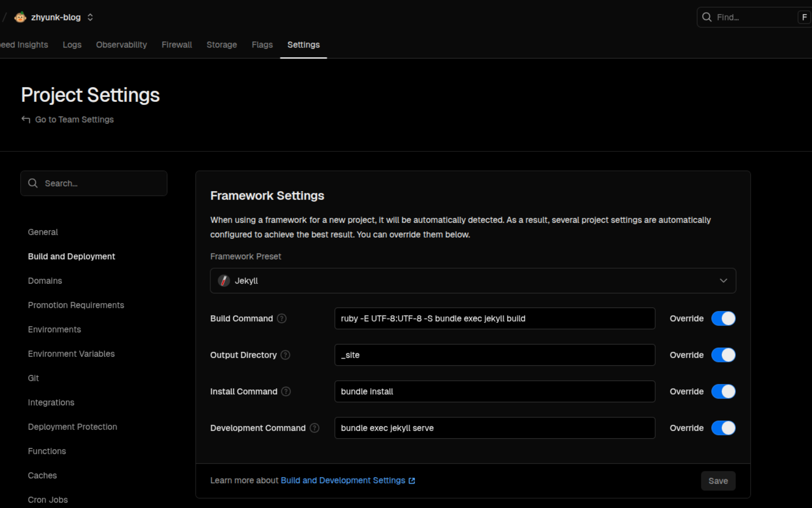
Task: Click the zhyunk-blog project name
Action: tap(56, 17)
